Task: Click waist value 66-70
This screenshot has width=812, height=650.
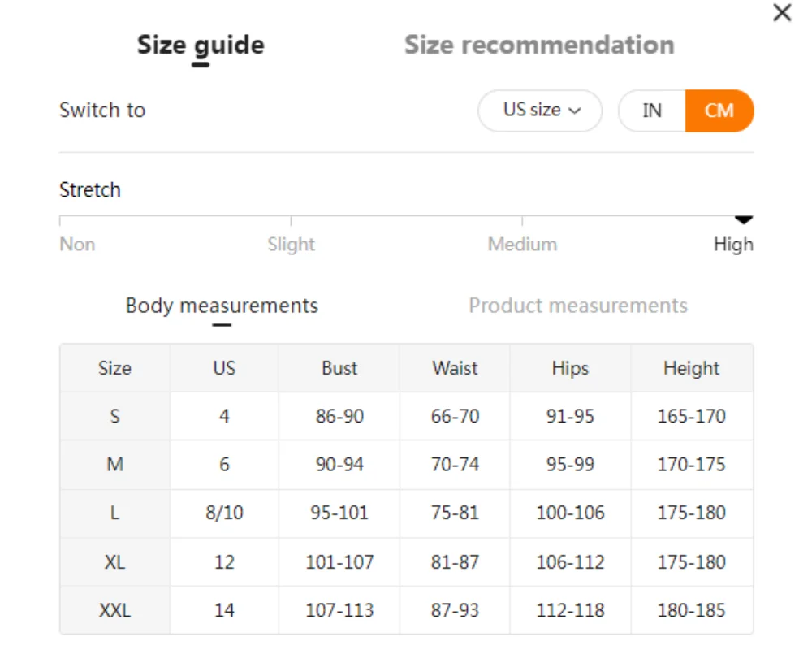Action: (x=455, y=416)
